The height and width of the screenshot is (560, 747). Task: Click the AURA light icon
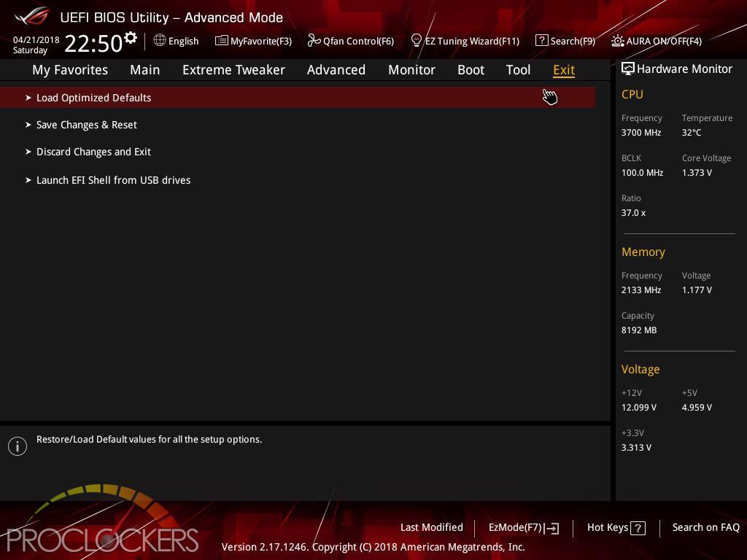pyautogui.click(x=617, y=41)
